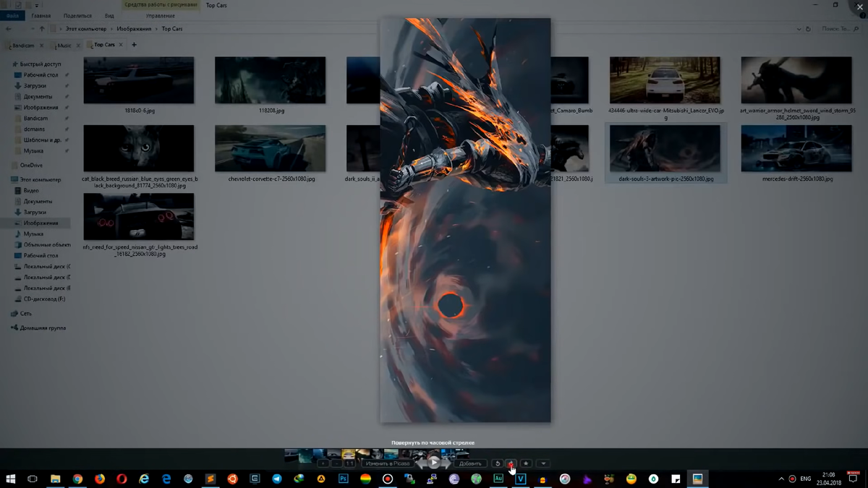Open Видео under Этот компьютер
Image resolution: width=868 pixels, height=488 pixels.
click(31, 191)
